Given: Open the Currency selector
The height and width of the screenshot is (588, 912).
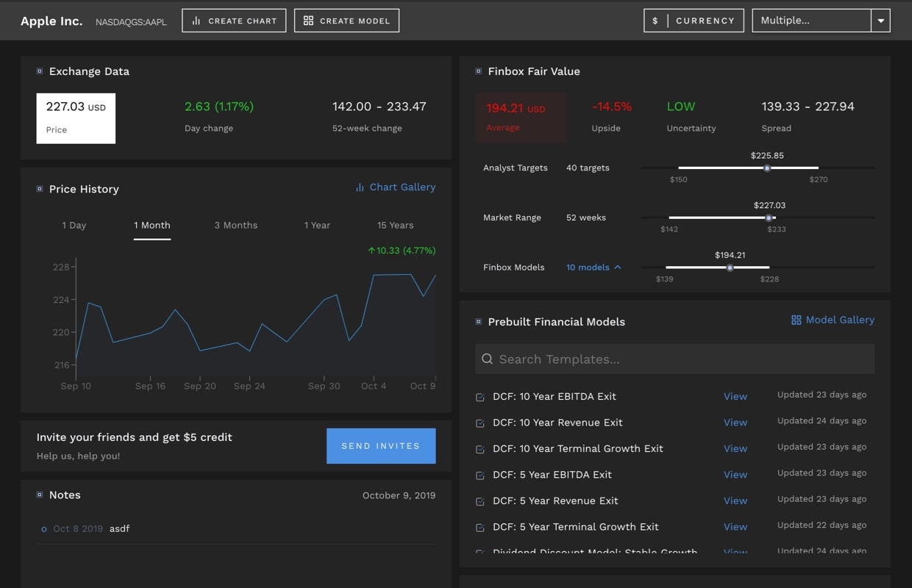Looking at the screenshot, I should (694, 21).
